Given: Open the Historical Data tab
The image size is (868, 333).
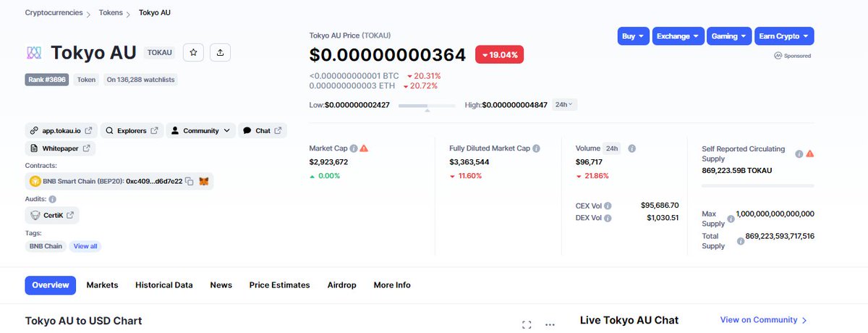Looking at the screenshot, I should pos(164,285).
